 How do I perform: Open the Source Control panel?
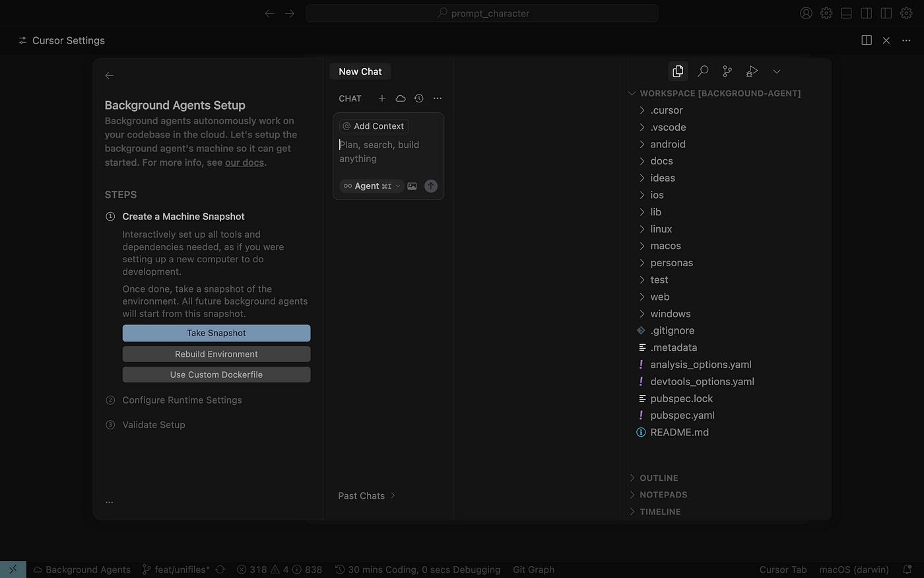pos(727,71)
